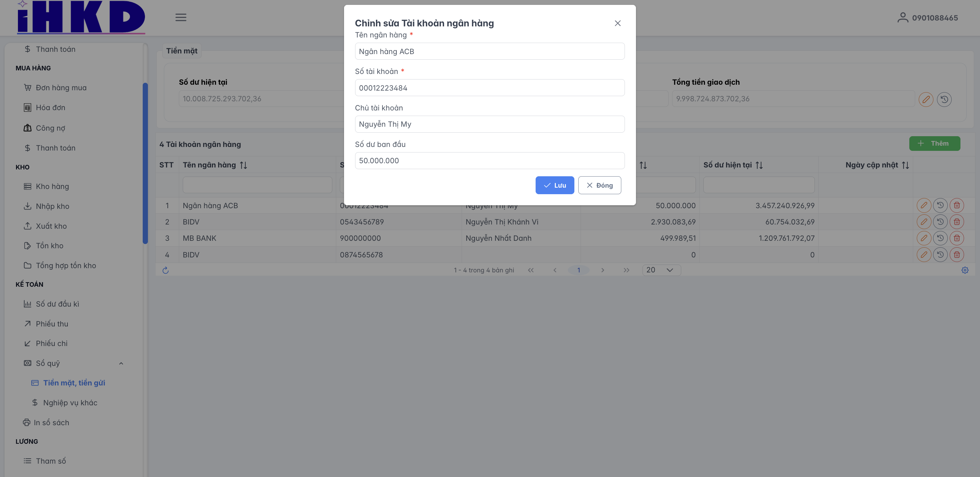The image size is (980, 477).
Task: Open the page size dropdown showing 20
Action: (x=661, y=270)
